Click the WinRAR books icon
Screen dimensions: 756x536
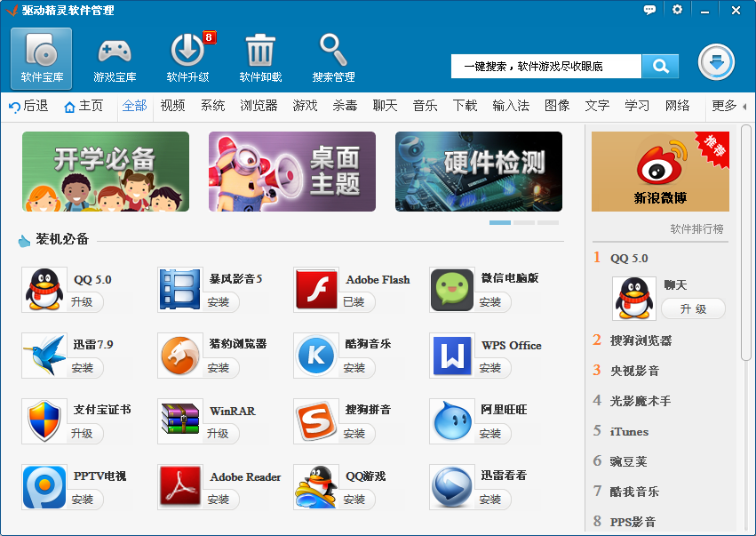[x=179, y=421]
